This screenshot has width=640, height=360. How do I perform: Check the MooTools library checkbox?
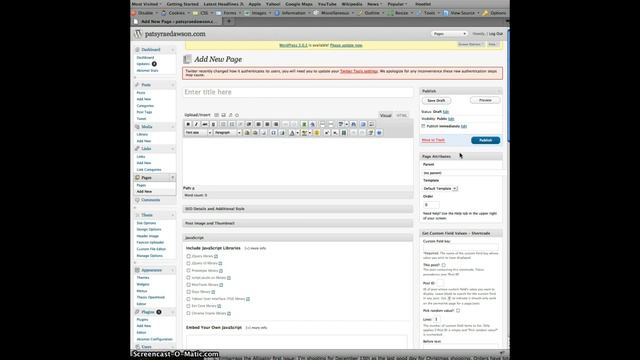click(189, 284)
